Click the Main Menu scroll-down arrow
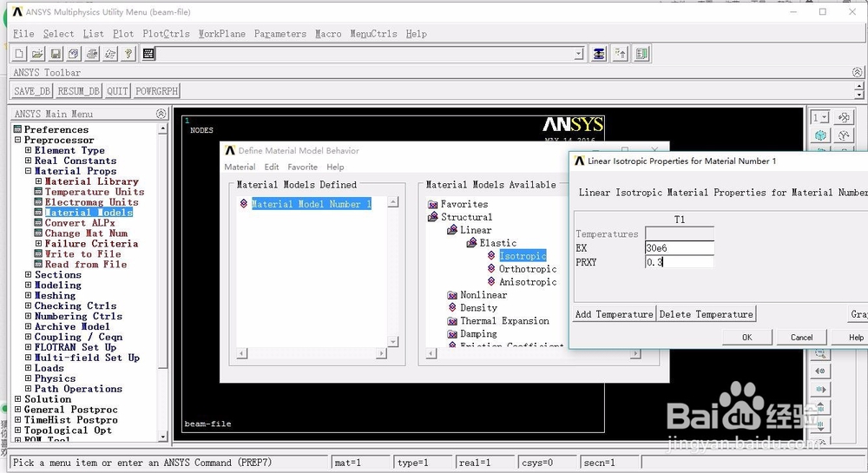 [162, 437]
